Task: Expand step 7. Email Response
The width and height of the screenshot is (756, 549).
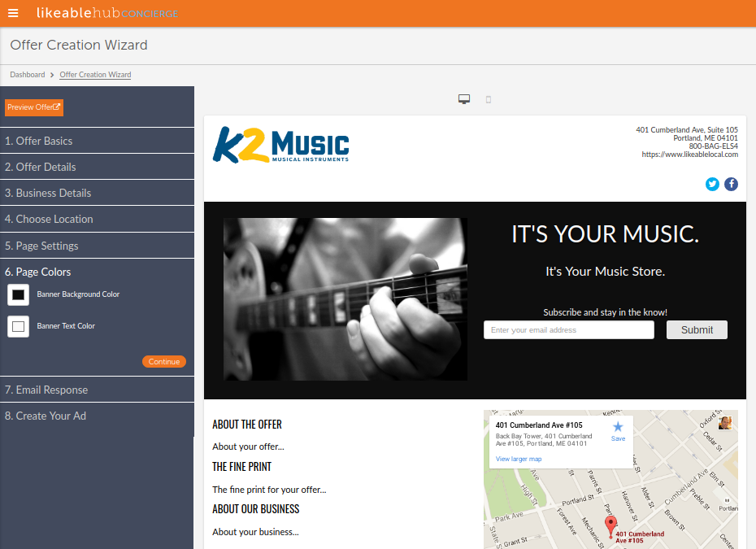Action: [x=97, y=390]
